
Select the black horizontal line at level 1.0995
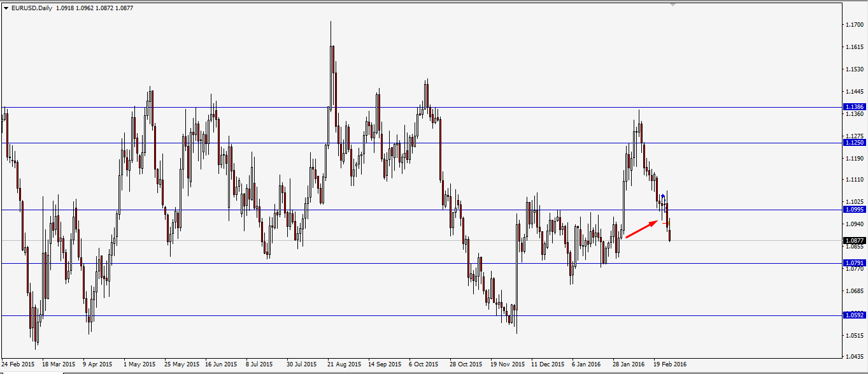click(420, 210)
